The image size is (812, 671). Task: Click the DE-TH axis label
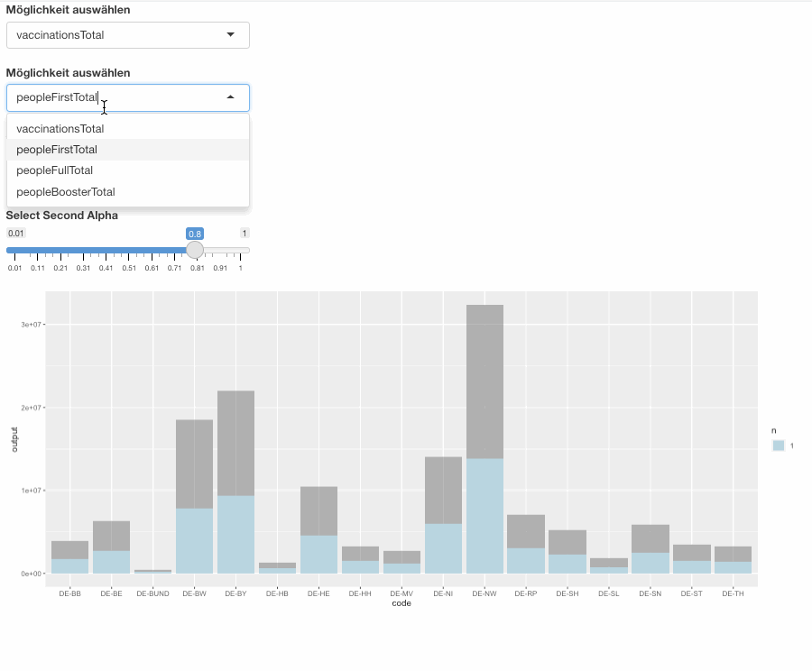[x=734, y=593]
